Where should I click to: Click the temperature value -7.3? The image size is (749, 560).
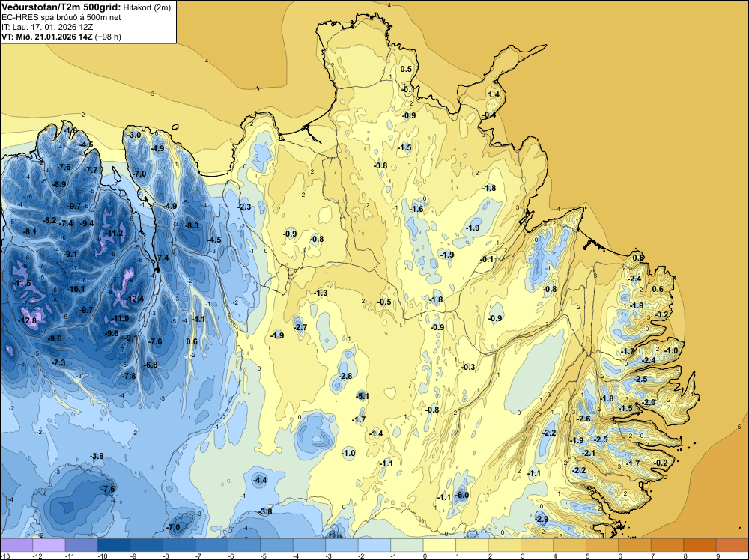click(x=58, y=363)
